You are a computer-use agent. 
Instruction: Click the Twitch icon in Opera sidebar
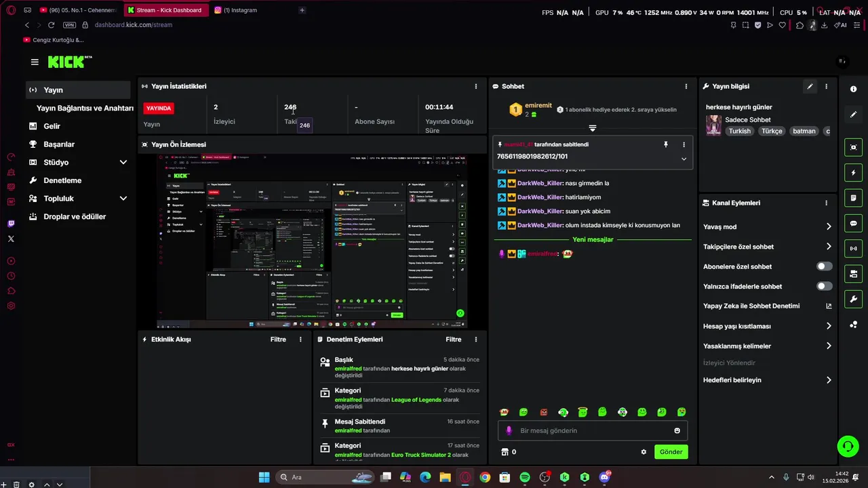pos(11,224)
